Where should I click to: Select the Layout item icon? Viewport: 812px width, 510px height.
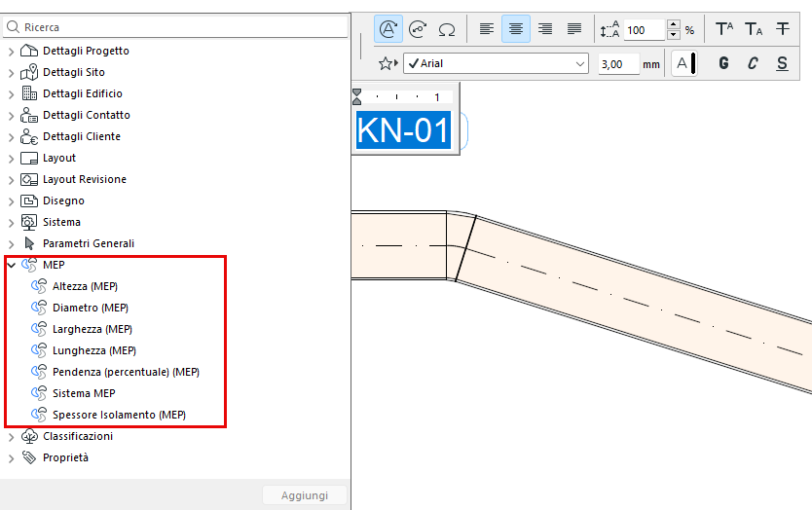29,158
